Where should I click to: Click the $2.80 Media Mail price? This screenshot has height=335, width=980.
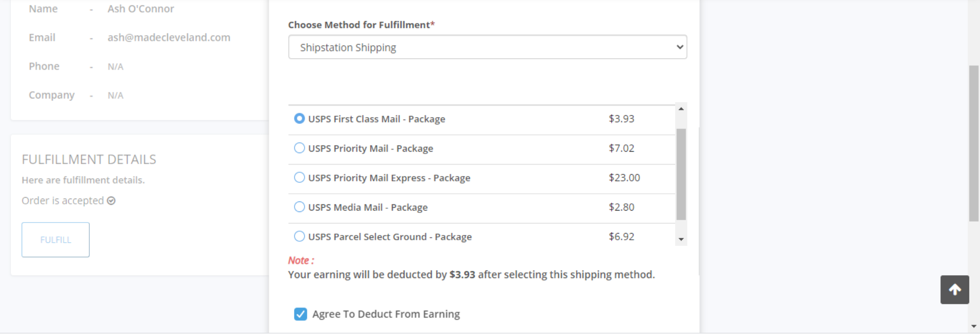pyautogui.click(x=621, y=207)
